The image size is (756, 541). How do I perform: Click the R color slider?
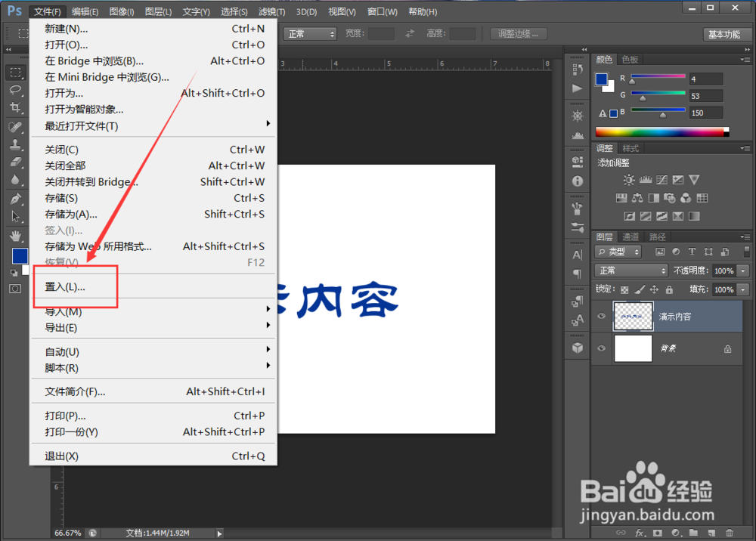coord(658,76)
